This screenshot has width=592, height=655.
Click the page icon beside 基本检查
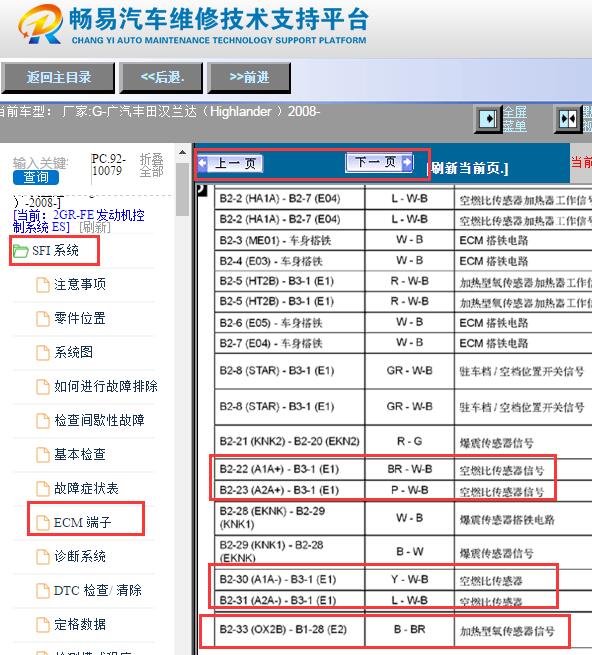(x=43, y=454)
